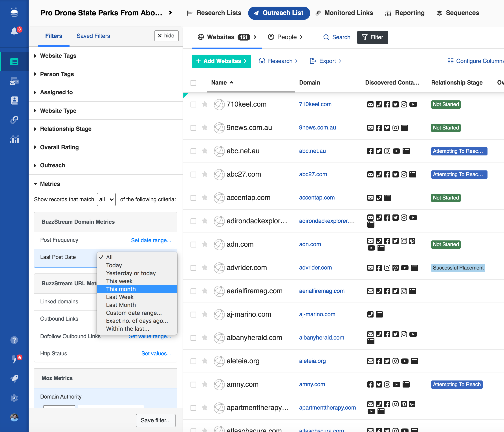Star the 710keel.com website row
This screenshot has width=504, height=432.
[x=205, y=104]
